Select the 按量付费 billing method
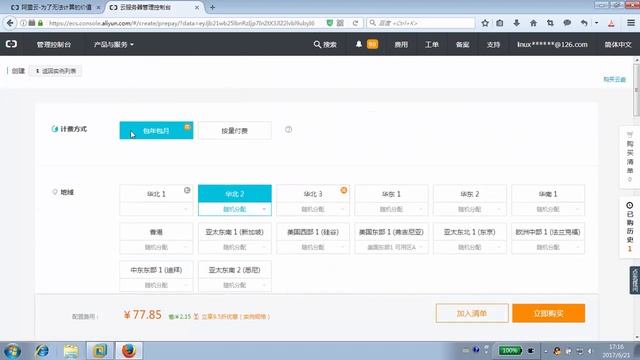 (x=235, y=131)
